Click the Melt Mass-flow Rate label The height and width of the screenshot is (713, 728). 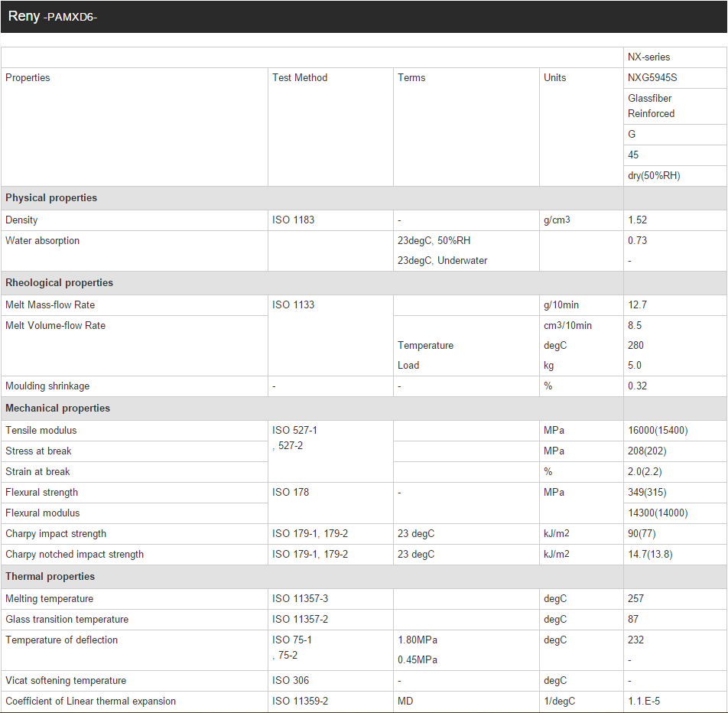tap(50, 304)
